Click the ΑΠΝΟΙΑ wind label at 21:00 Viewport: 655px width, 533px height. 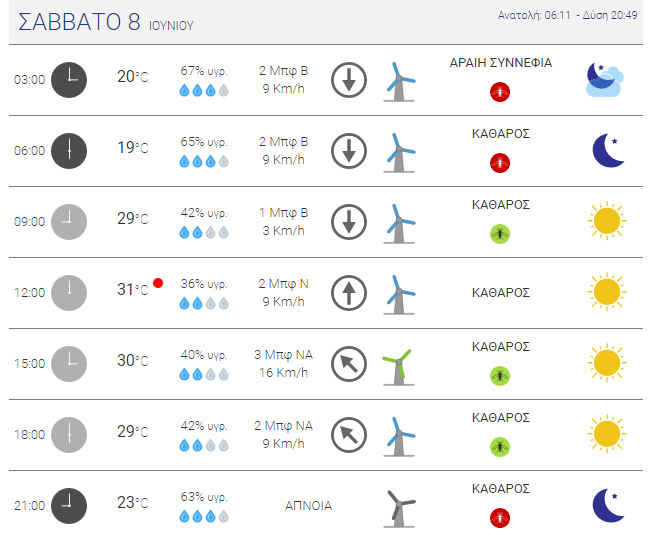click(x=308, y=506)
